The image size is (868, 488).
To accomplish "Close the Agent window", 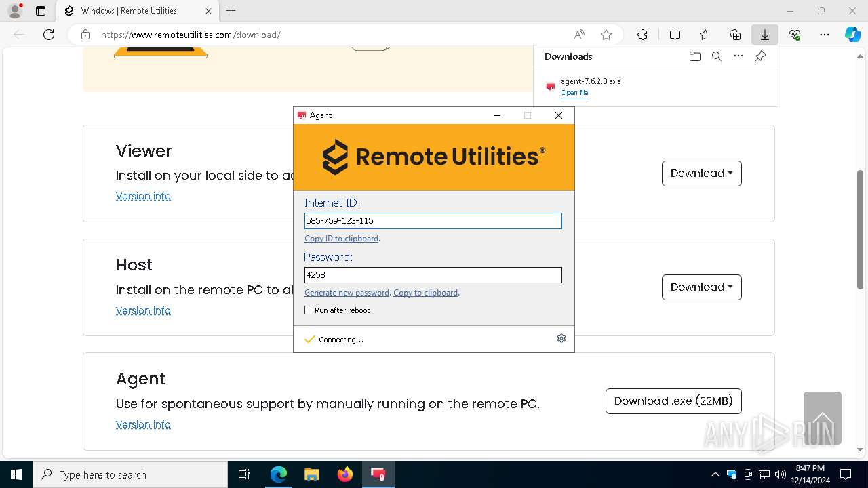I will point(559,115).
